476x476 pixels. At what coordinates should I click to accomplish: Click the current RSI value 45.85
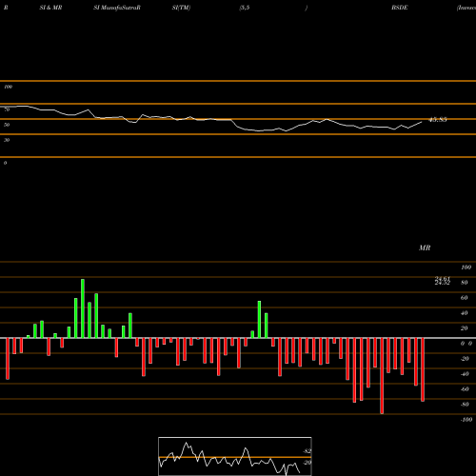click(438, 120)
